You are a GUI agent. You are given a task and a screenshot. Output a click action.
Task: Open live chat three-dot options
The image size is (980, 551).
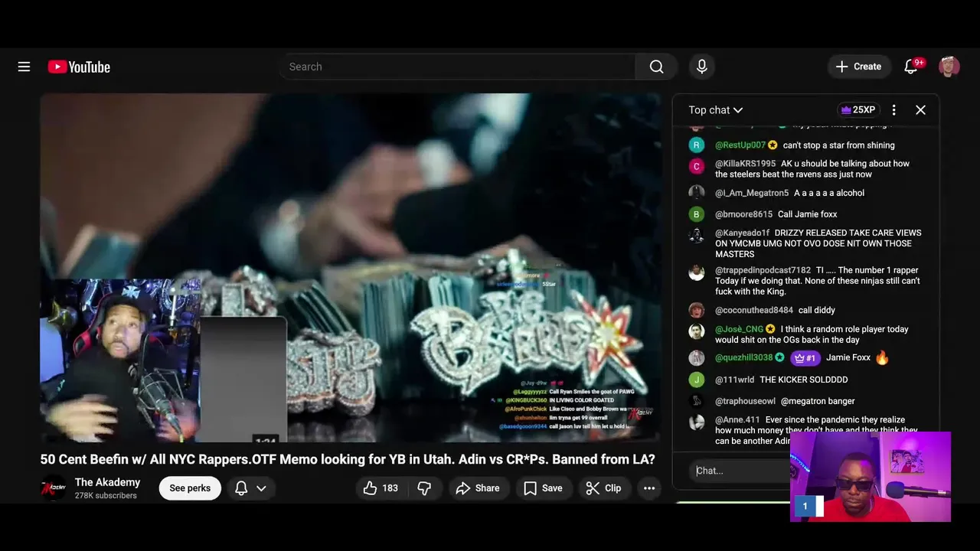pyautogui.click(x=893, y=110)
